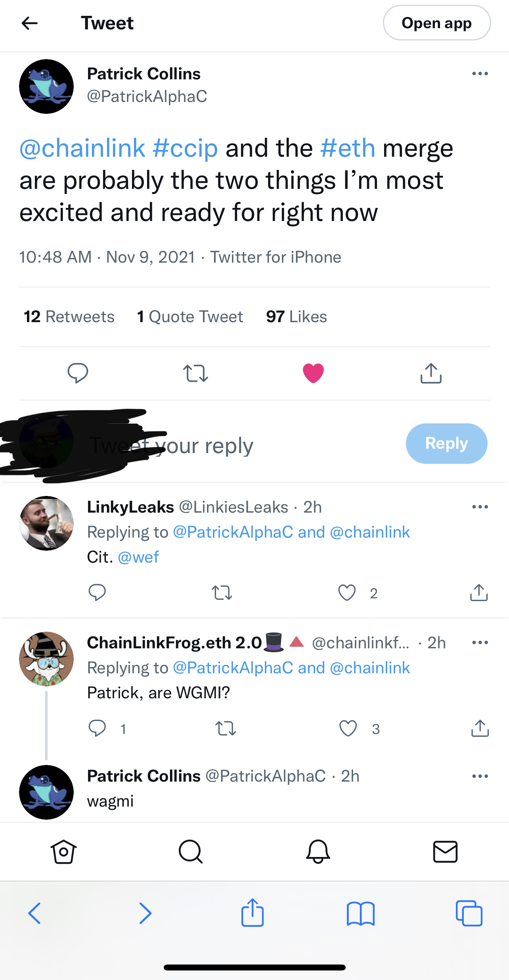Open the more options menu on main tweet
Image resolution: width=509 pixels, height=980 pixels.
point(480,74)
